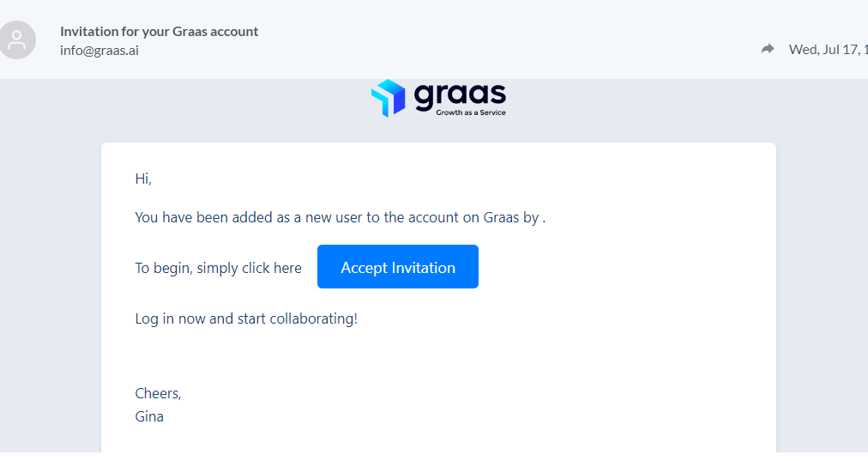Click the 'Hi,' greeting line
Image resolution: width=868 pixels, height=461 pixels.
pos(143,179)
